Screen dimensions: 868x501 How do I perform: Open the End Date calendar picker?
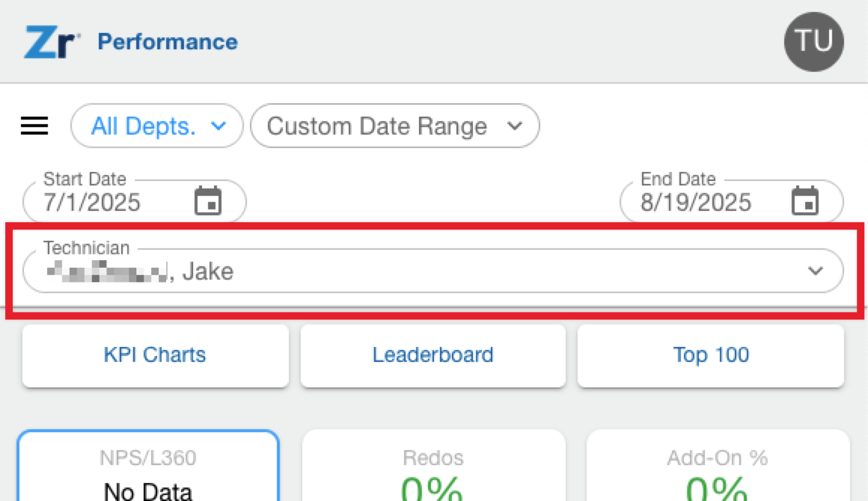pyautogui.click(x=805, y=200)
